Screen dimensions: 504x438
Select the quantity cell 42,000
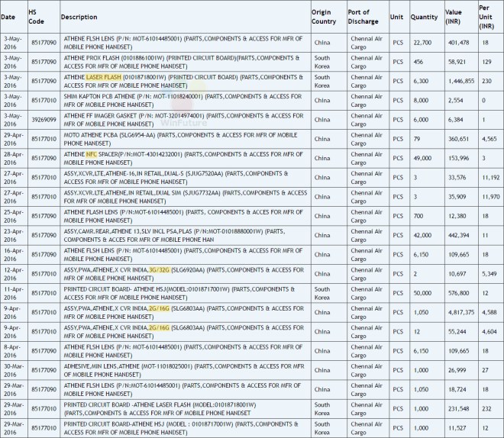tap(422, 235)
